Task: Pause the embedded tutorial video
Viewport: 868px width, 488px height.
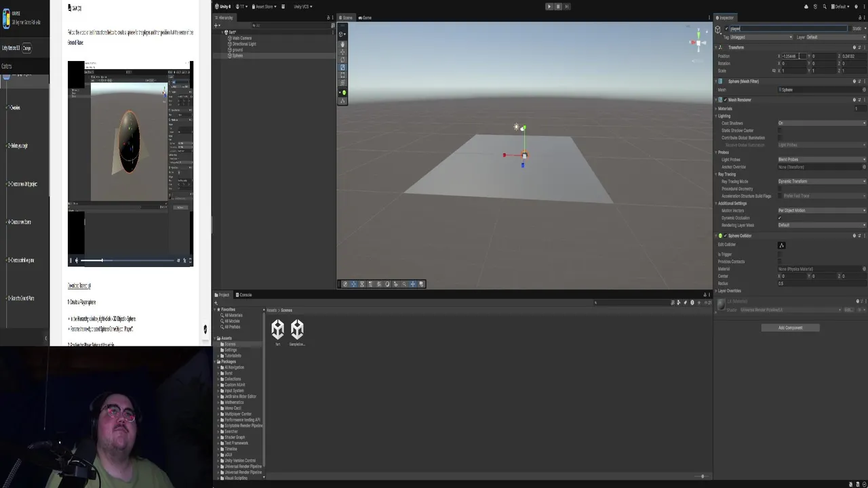Action: coord(71,260)
